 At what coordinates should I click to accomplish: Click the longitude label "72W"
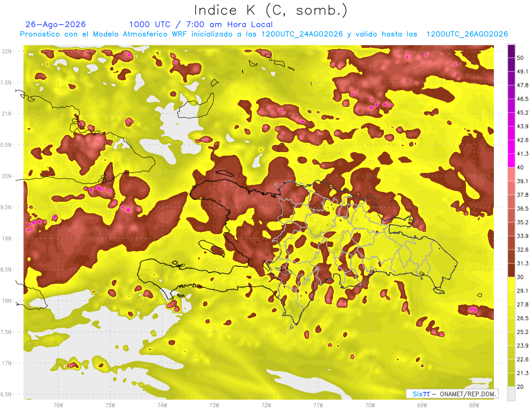coord(266,405)
